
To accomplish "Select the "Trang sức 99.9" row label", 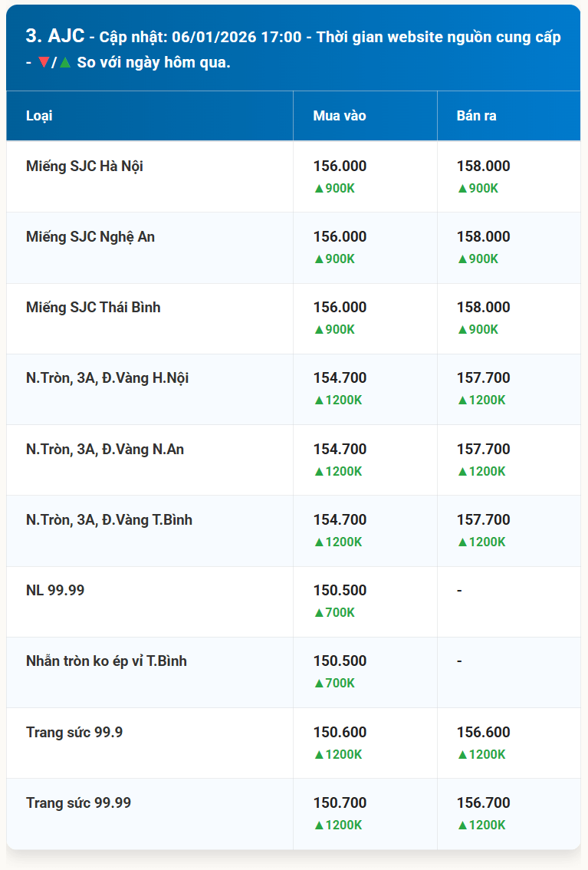I will click(x=74, y=733).
